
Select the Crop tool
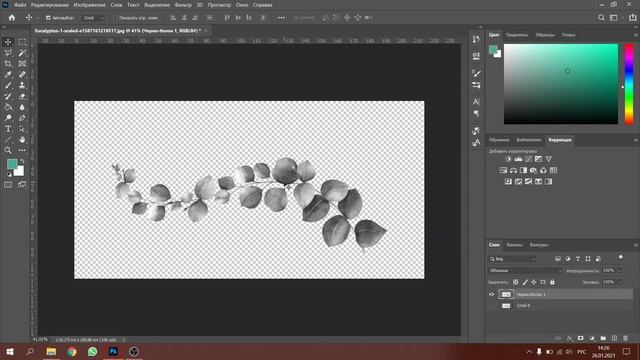[8, 64]
